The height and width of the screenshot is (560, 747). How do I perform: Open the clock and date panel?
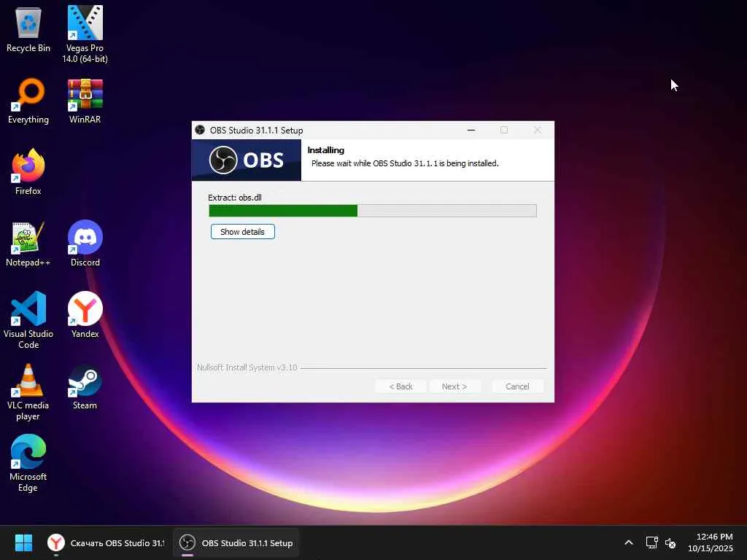[711, 542]
